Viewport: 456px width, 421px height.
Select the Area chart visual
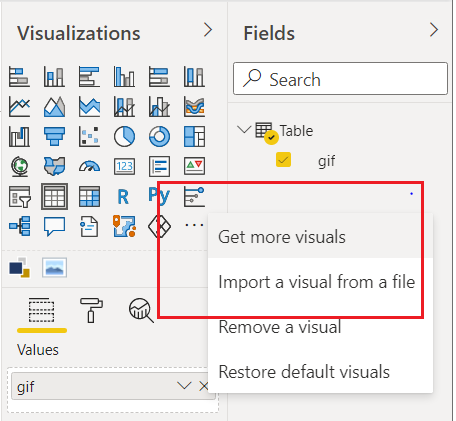click(54, 106)
